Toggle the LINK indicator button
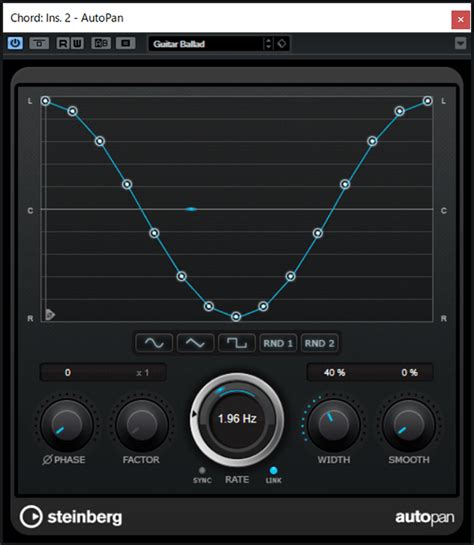The width and height of the screenshot is (474, 545). pos(273,470)
